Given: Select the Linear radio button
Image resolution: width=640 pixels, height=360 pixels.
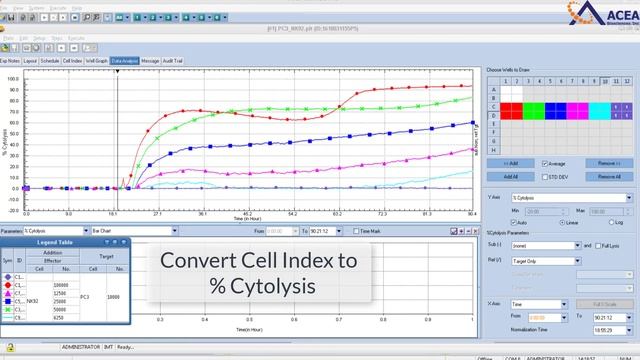Looking at the screenshot, I should tap(562, 222).
